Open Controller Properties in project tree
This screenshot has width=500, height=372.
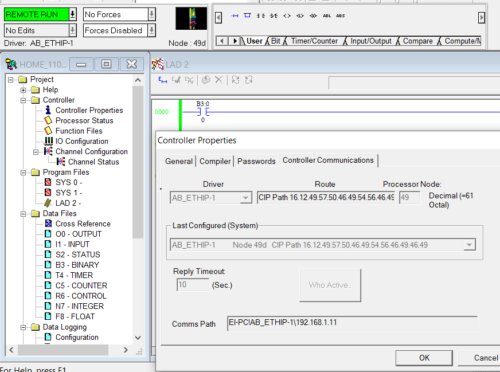[x=89, y=110]
